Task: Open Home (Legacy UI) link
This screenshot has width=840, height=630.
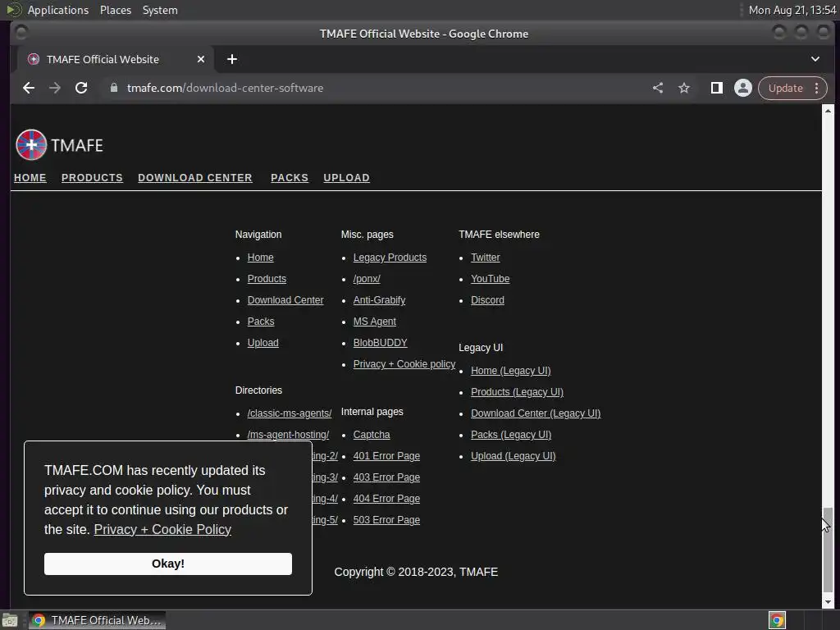Action: point(510,371)
